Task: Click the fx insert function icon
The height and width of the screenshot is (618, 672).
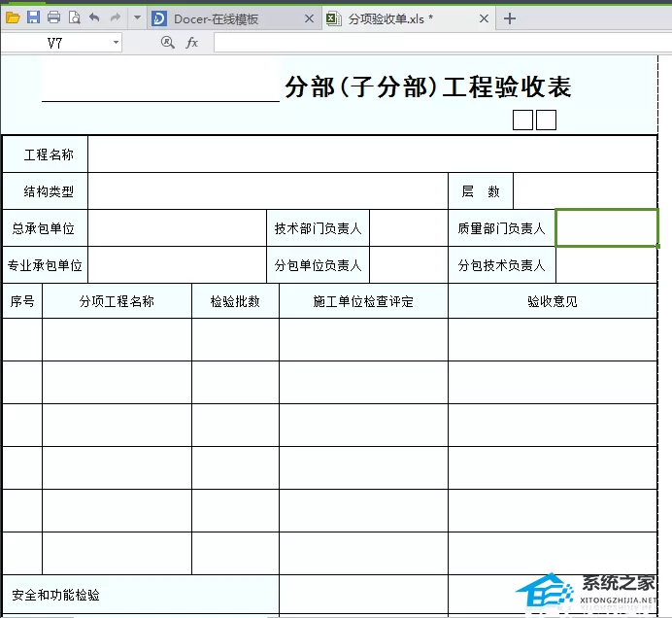Action: [191, 43]
